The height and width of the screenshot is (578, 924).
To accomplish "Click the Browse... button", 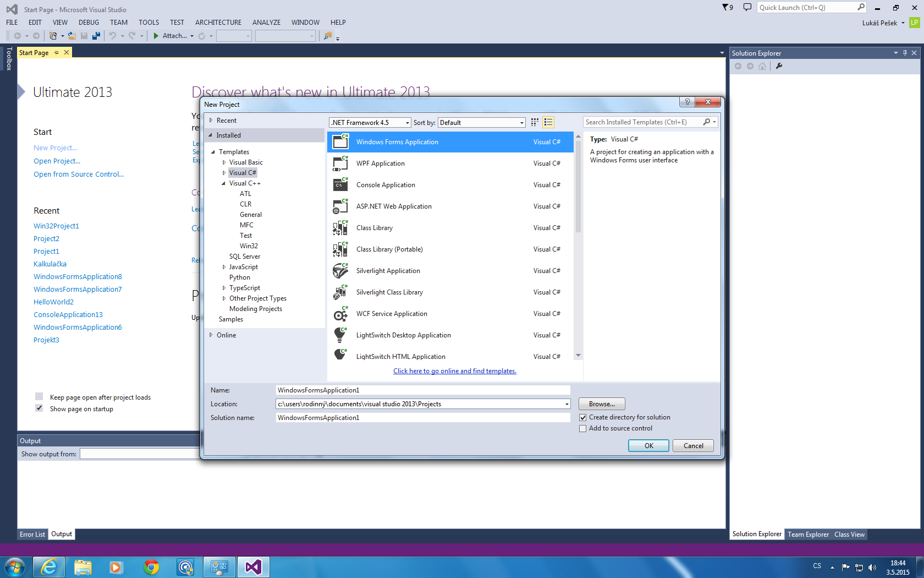I will [602, 404].
